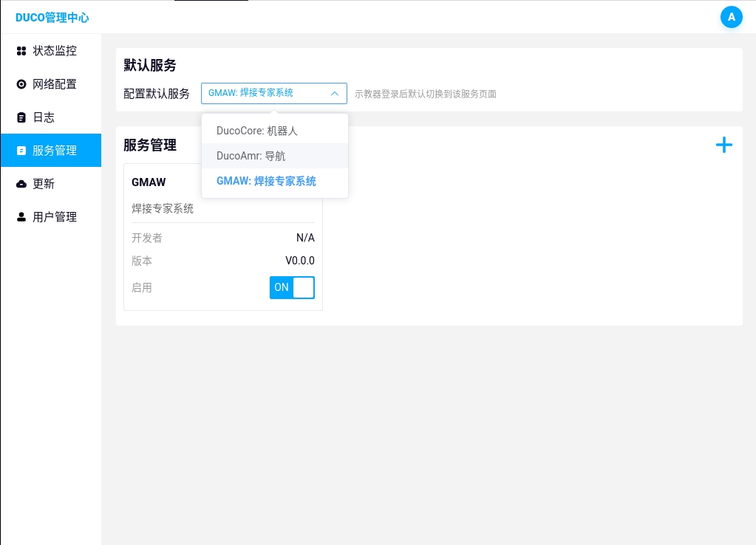Image resolution: width=756 pixels, height=545 pixels.
Task: Select GMAW: 焊接专家系统 option in list
Action: tap(266, 181)
